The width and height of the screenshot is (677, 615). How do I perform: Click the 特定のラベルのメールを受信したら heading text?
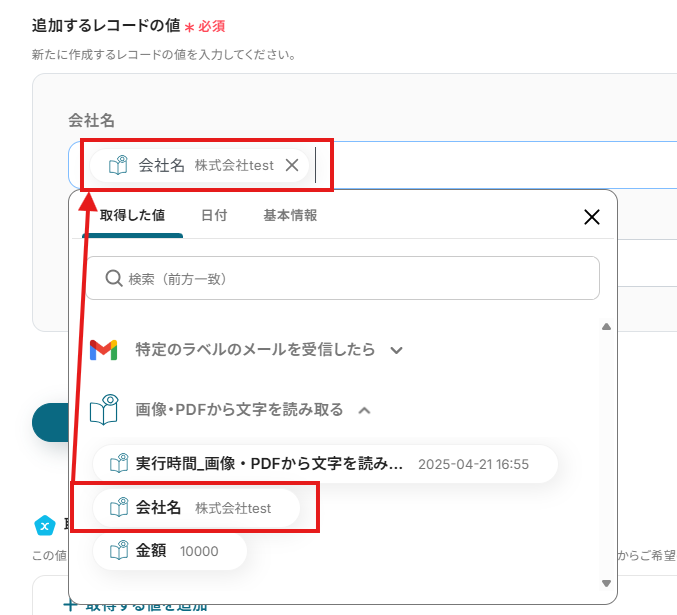[x=255, y=349]
